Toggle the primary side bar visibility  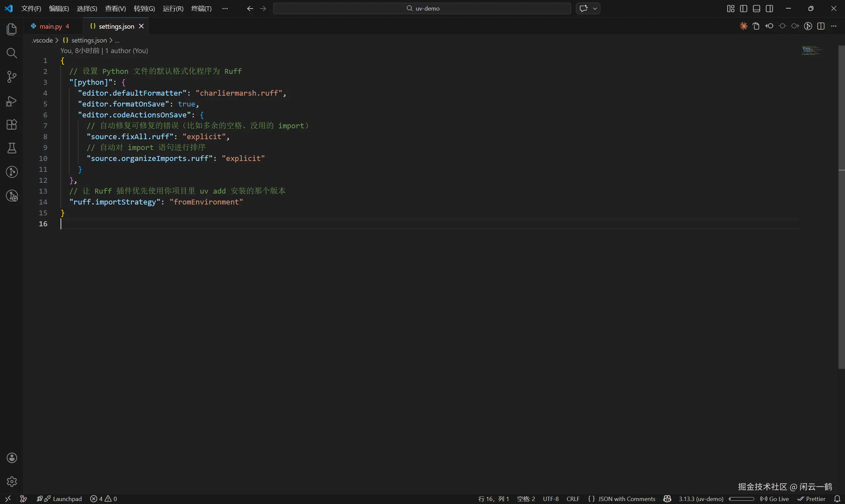pos(743,9)
